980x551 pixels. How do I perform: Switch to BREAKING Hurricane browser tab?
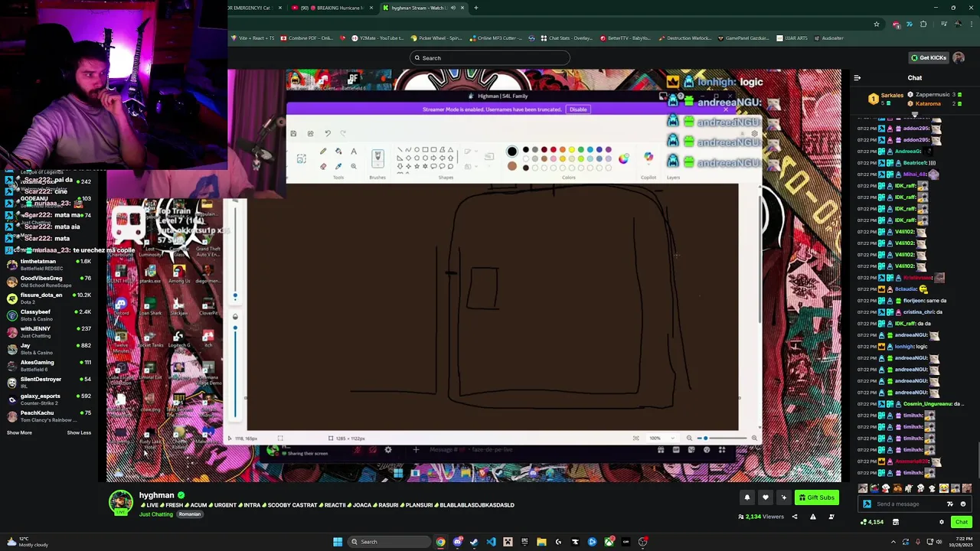pos(333,8)
